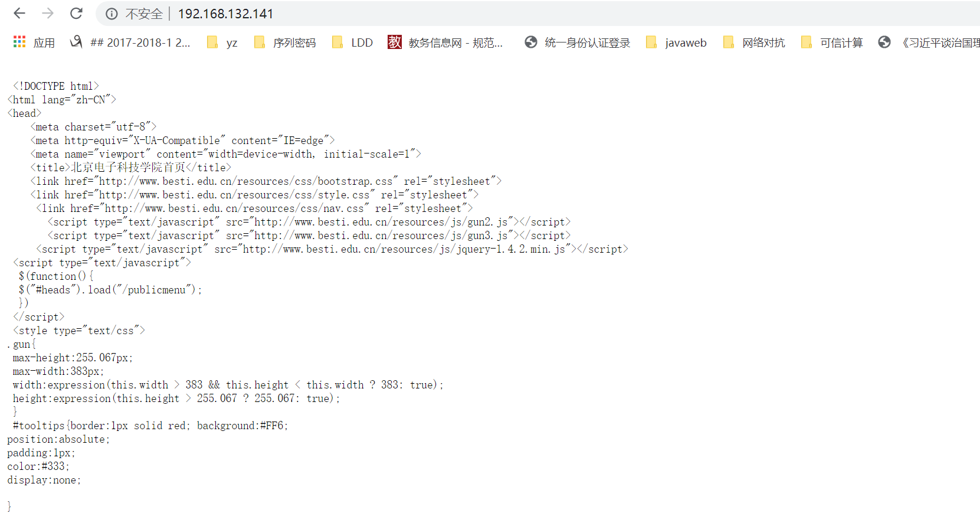The width and height of the screenshot is (980, 526).
Task: Open the 序列密码 bookmark folder
Action: pyautogui.click(x=285, y=43)
